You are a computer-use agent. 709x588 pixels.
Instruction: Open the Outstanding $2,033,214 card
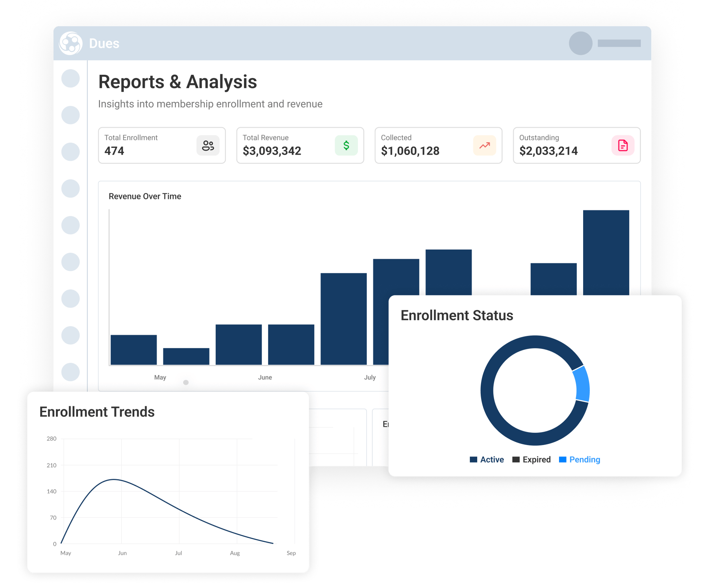[x=576, y=145]
